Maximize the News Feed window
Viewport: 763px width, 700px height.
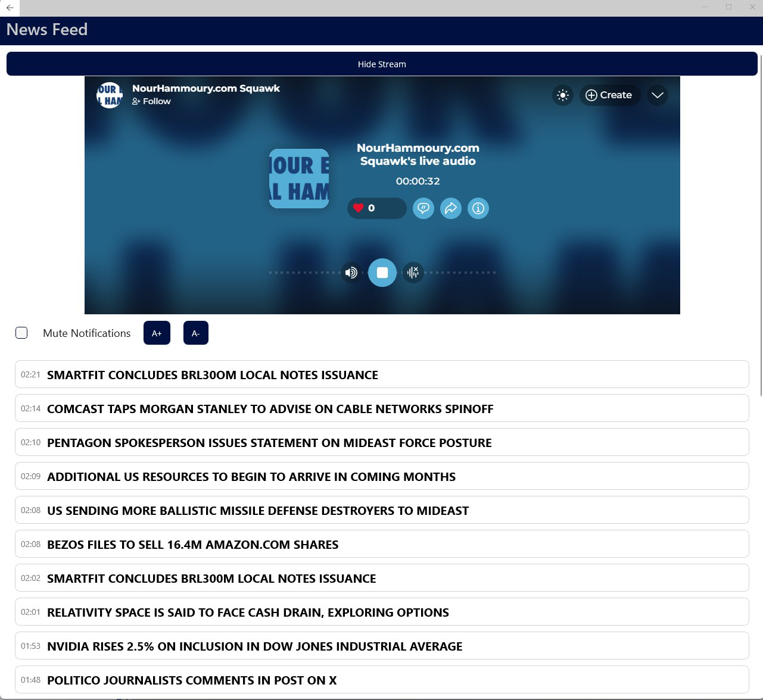[728, 7]
